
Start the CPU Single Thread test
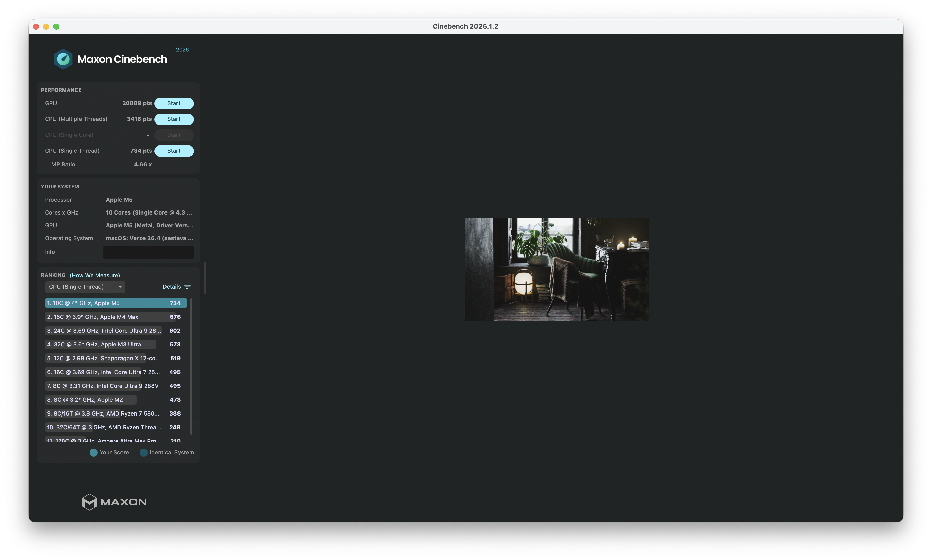174,151
